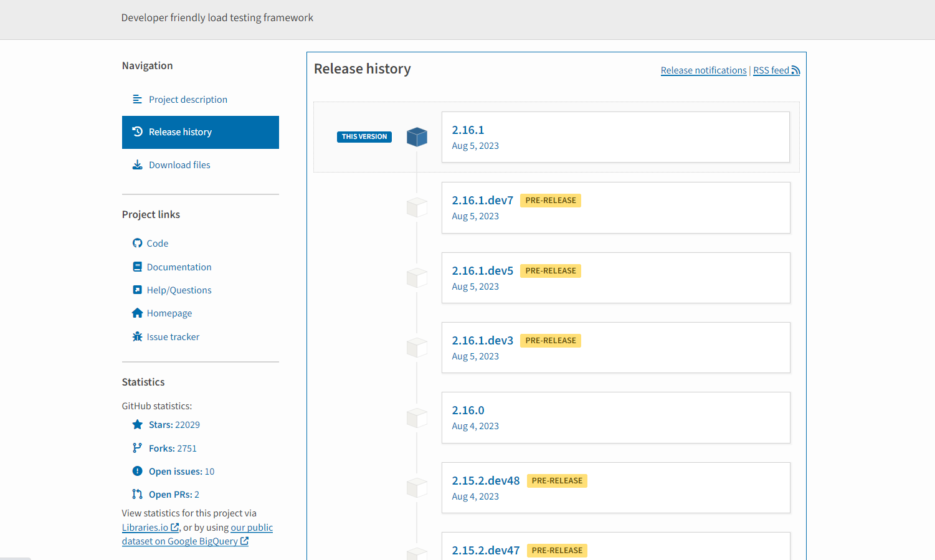935x560 pixels.
Task: Click the fork icon beside Forks
Action: tap(137, 448)
